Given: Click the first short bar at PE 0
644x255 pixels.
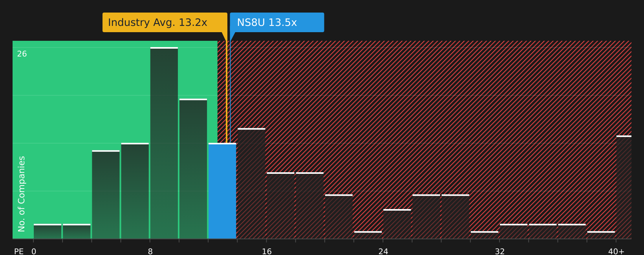Looking at the screenshot, I should coord(48,231).
